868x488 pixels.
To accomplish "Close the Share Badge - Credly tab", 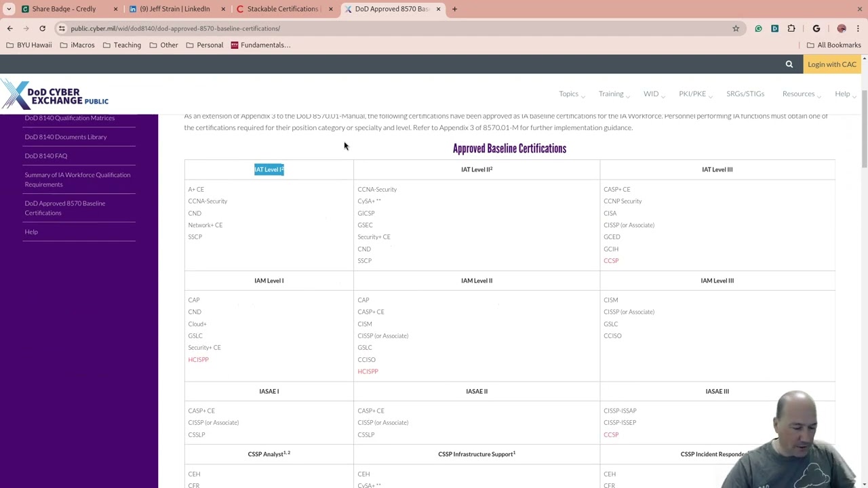I will pos(115,9).
